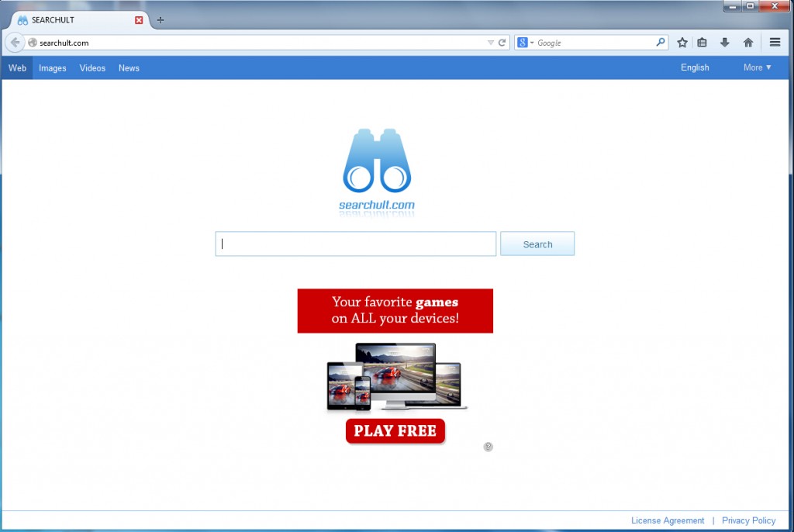
Task: Switch to Videos search tab
Action: pyautogui.click(x=92, y=68)
